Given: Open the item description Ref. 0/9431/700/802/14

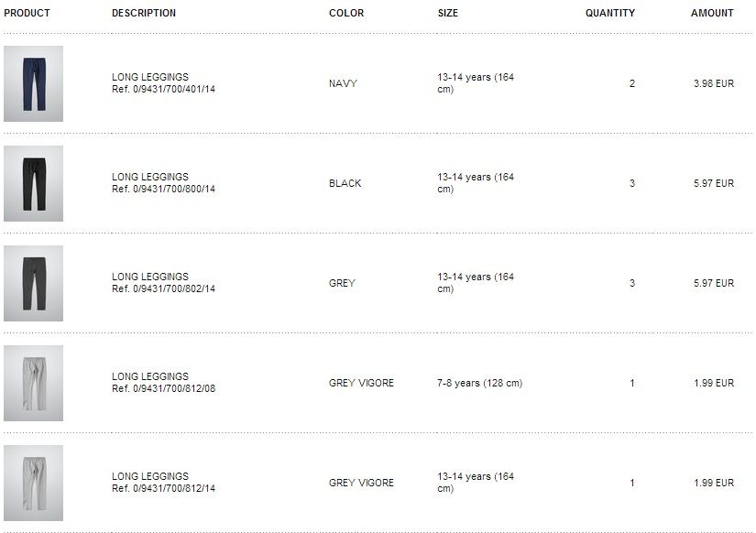Looking at the screenshot, I should (163, 283).
